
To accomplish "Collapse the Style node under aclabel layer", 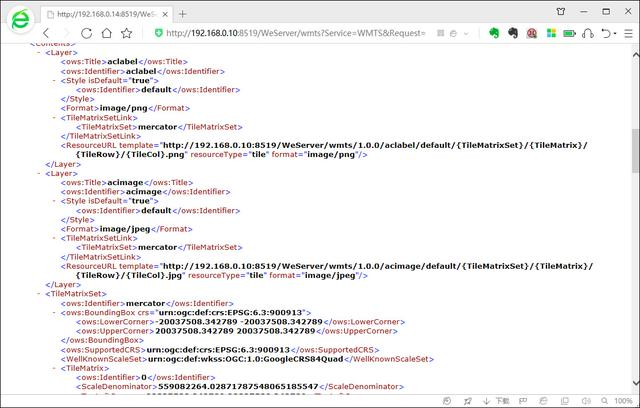I will pos(54,80).
